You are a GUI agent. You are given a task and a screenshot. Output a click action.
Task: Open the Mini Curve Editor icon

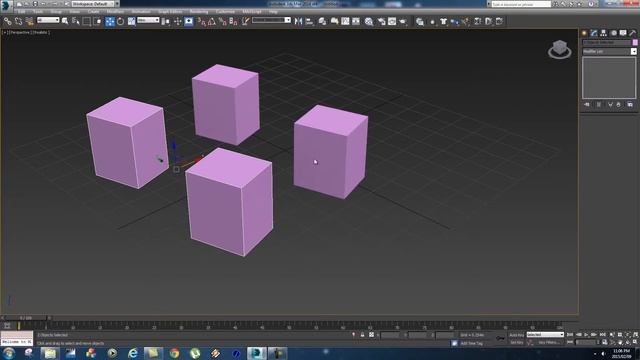tap(7, 325)
